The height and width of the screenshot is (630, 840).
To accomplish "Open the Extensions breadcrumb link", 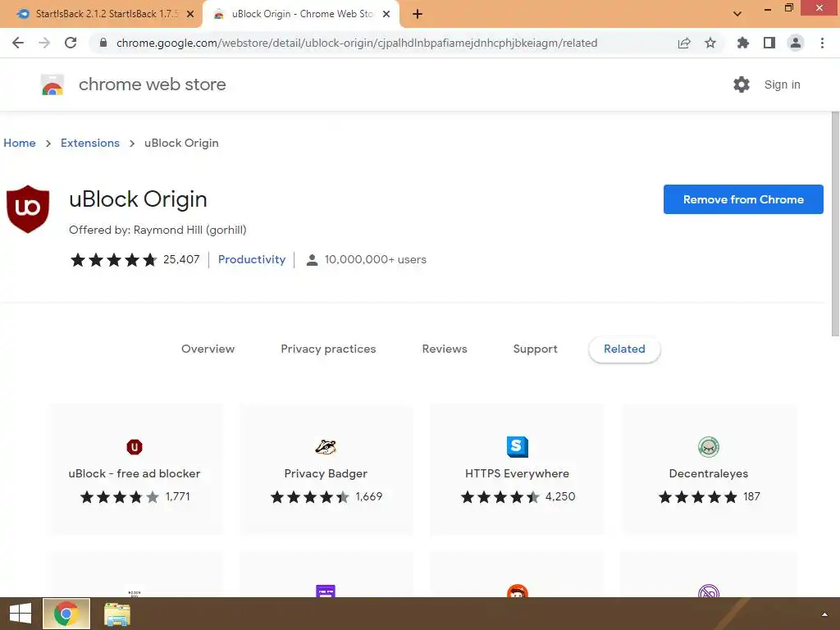I will coord(90,143).
